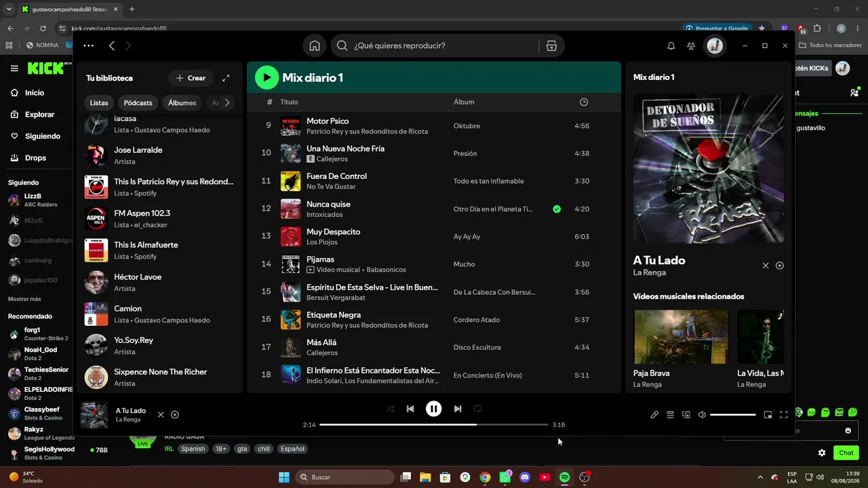
Task: Open the miniplayer icon
Action: 768,415
